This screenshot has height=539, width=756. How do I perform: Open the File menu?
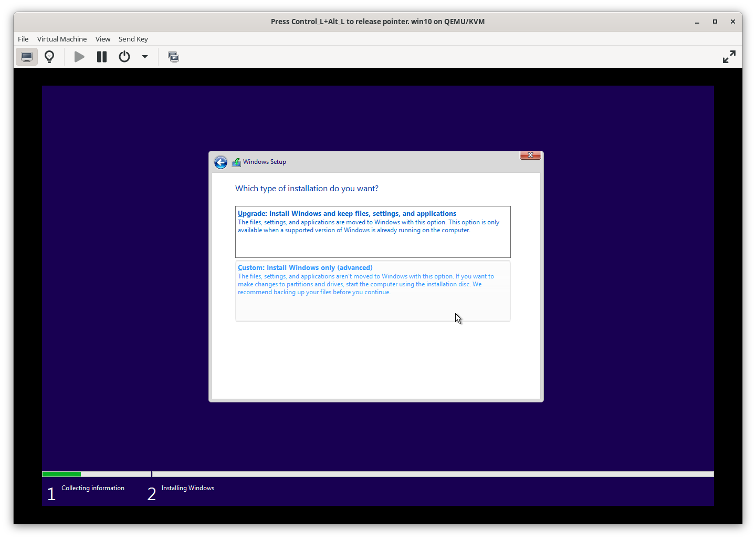click(x=23, y=39)
